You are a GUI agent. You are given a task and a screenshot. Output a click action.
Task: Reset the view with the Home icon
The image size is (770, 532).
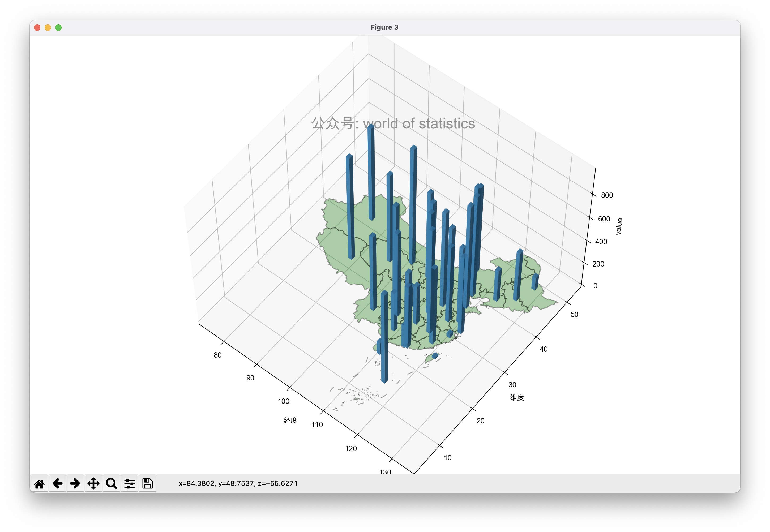[39, 483]
